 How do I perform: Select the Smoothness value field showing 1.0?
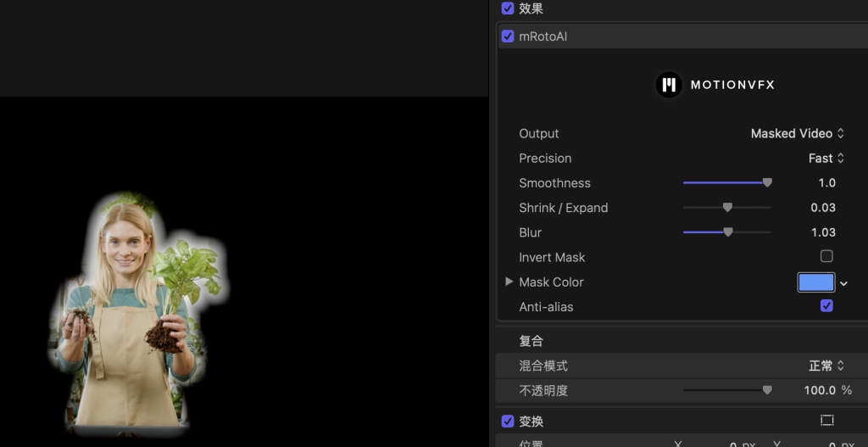tap(826, 182)
